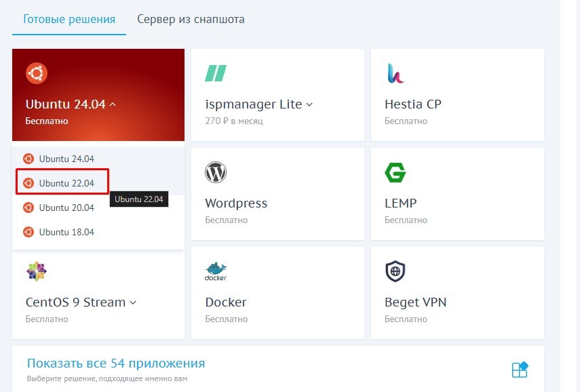
Task: Choose the Docker solution title
Action: [x=226, y=302]
